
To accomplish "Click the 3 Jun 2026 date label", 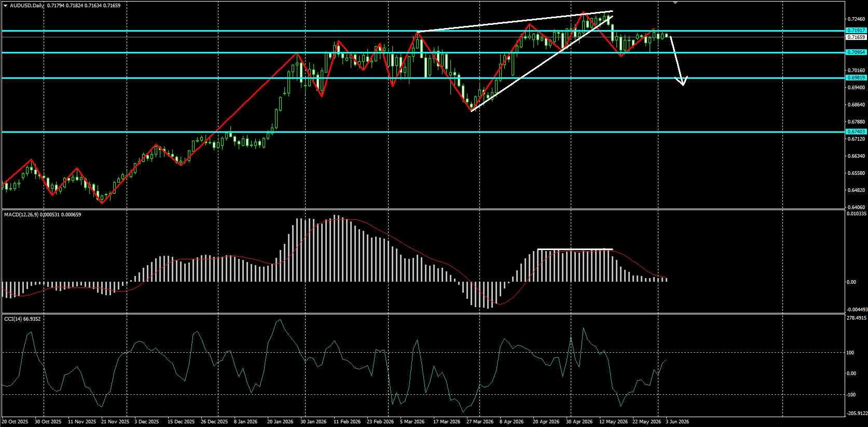I will [677, 422].
